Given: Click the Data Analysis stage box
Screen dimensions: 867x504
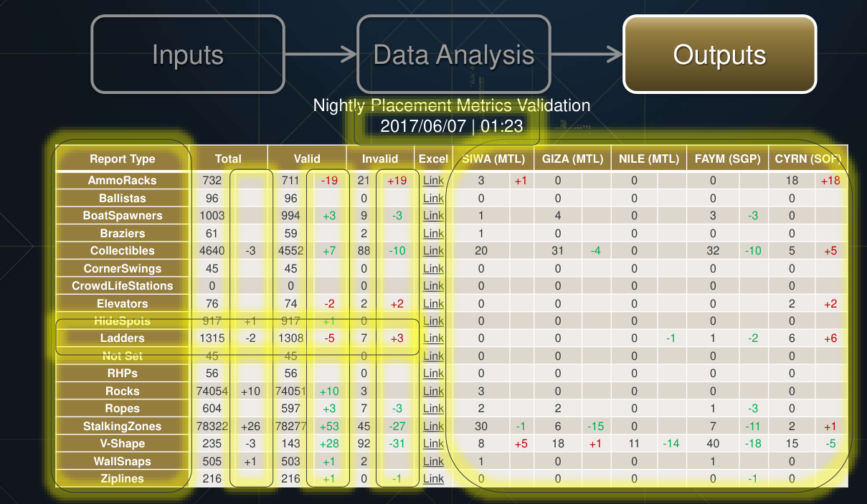Looking at the screenshot, I should point(454,54).
